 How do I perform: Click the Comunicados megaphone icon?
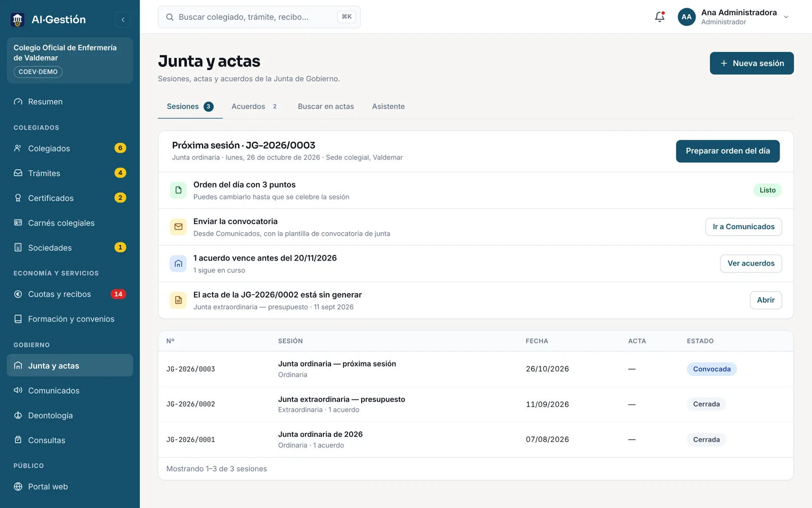18,391
